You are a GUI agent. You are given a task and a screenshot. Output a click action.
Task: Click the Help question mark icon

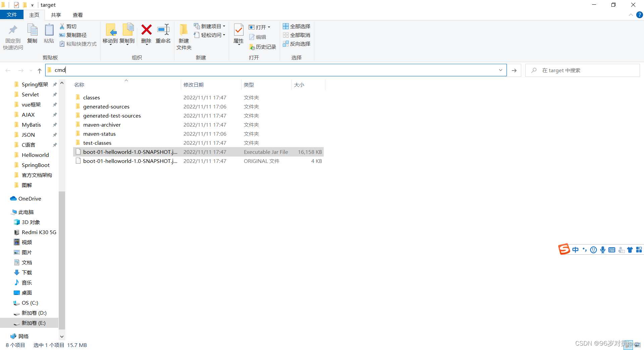639,15
